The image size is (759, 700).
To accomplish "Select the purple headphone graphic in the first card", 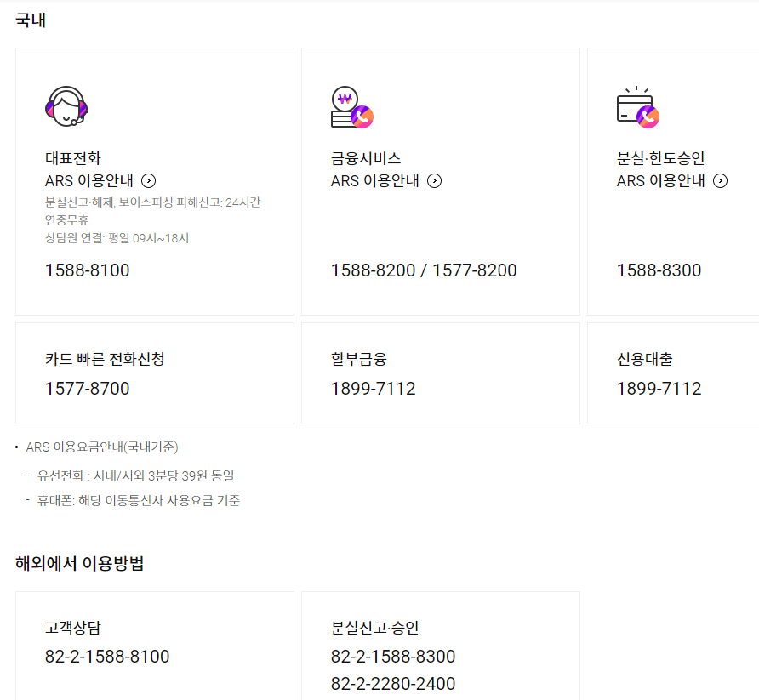I will coord(67,105).
